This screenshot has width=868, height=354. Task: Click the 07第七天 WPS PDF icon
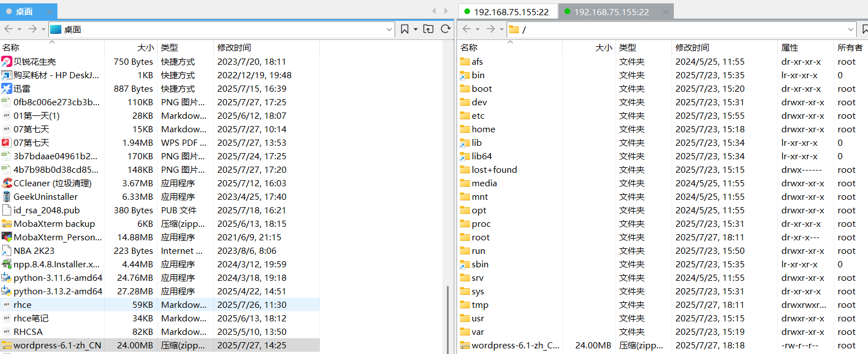coord(7,142)
